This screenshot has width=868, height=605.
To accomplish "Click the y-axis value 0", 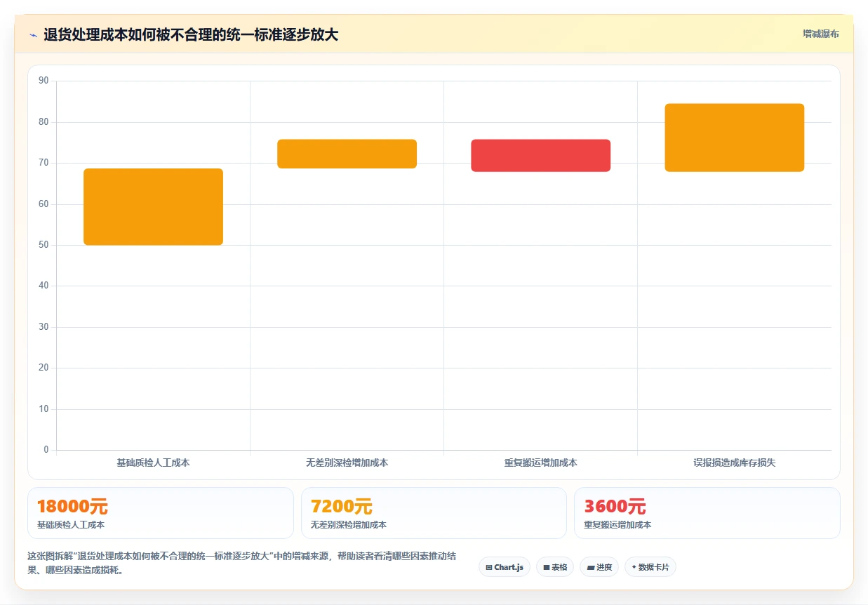I will [x=46, y=450].
